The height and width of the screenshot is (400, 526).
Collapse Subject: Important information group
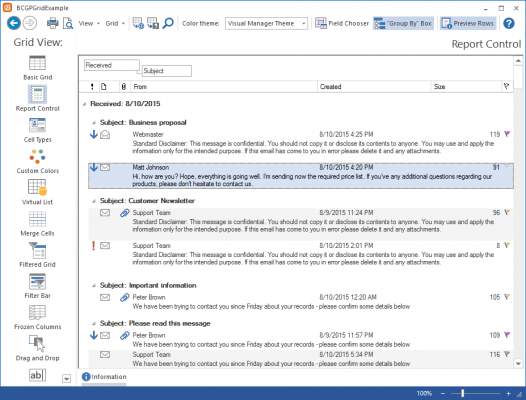94,286
